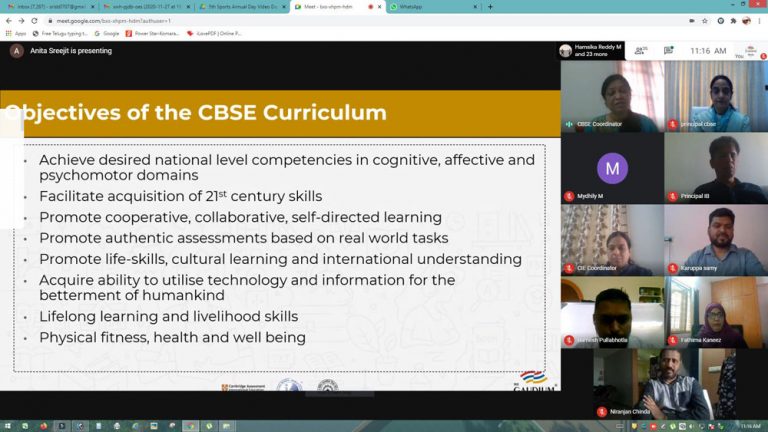
Task: Click 'Physical fitness, health and well being'
Action: tap(172, 337)
